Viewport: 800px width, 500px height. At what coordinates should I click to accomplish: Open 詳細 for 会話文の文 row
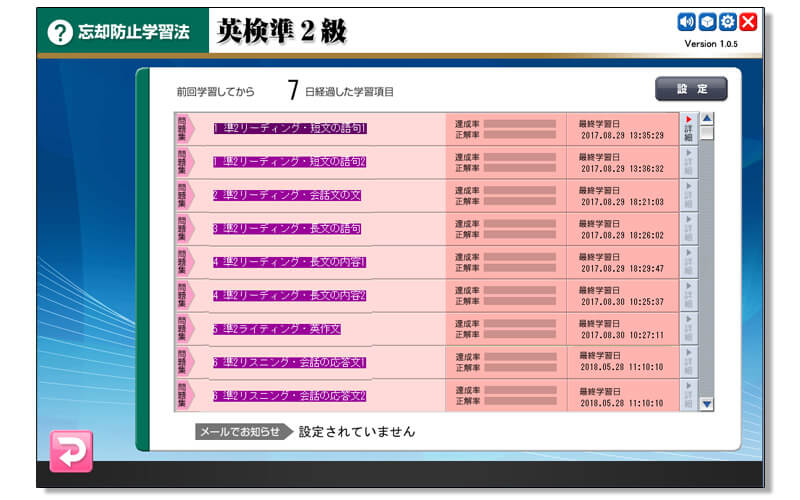click(x=688, y=196)
